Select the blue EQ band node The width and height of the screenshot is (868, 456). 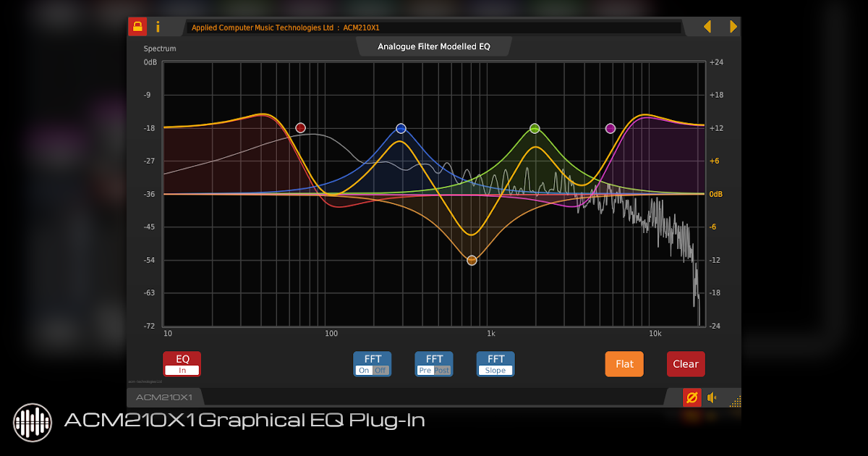(x=401, y=128)
